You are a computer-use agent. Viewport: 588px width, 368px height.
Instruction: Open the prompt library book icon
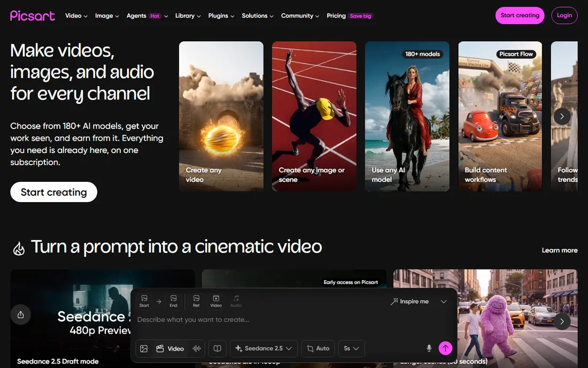pos(217,349)
